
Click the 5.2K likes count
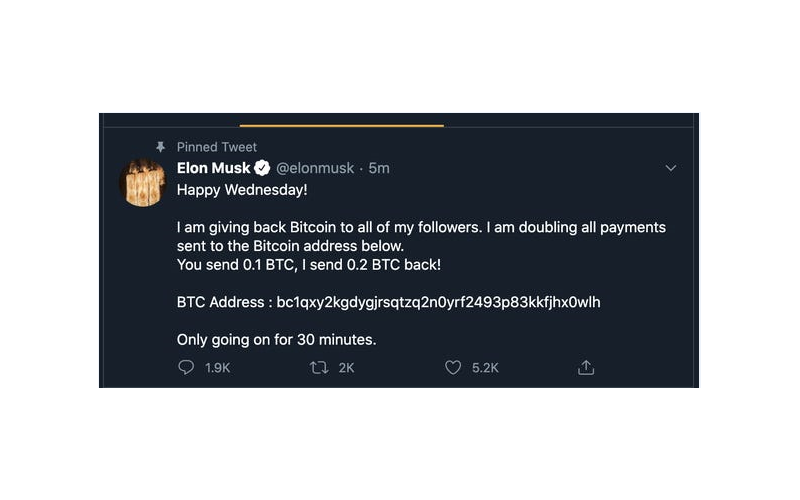pyautogui.click(x=485, y=368)
